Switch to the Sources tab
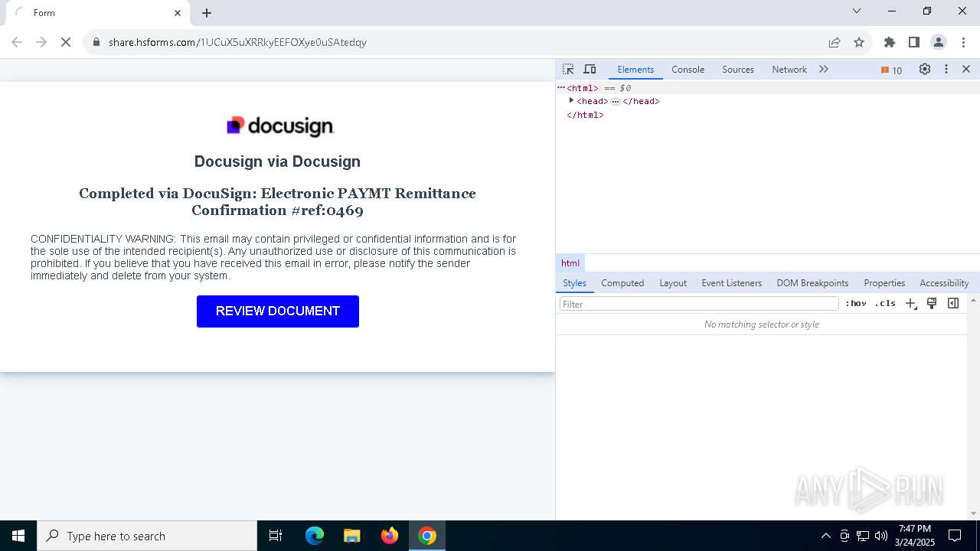Image resolution: width=980 pixels, height=551 pixels. 738,69
